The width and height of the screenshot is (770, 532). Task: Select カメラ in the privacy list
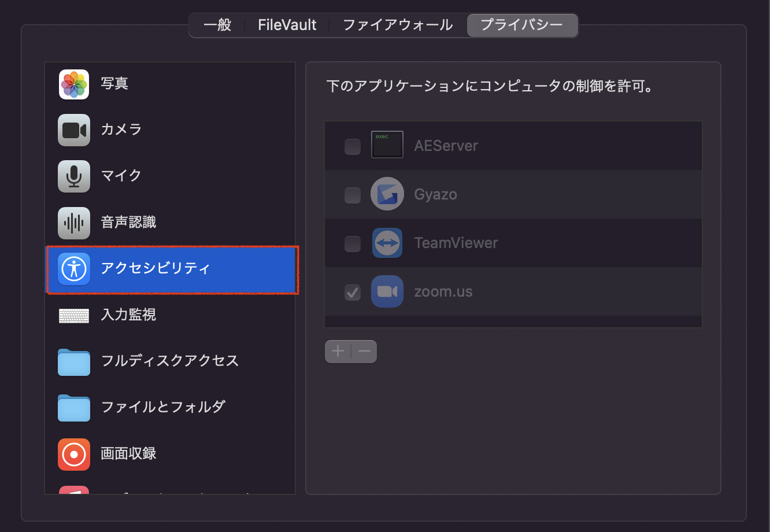tap(121, 130)
